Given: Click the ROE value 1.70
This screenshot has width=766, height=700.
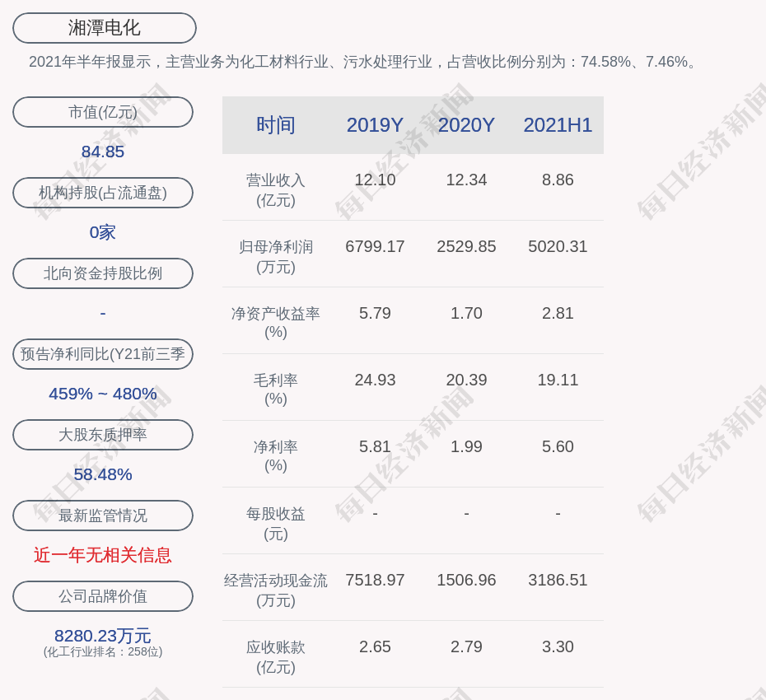Looking at the screenshot, I should click(466, 313).
